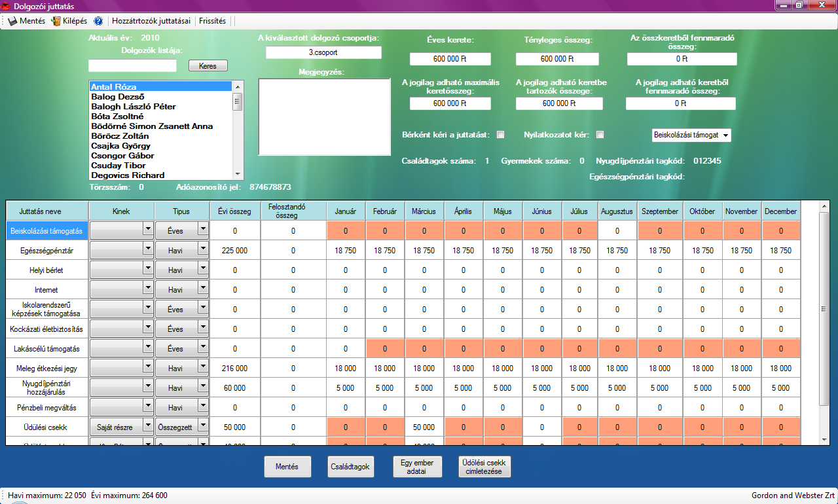Click the Keres search button
The image size is (838, 504).
(208, 66)
